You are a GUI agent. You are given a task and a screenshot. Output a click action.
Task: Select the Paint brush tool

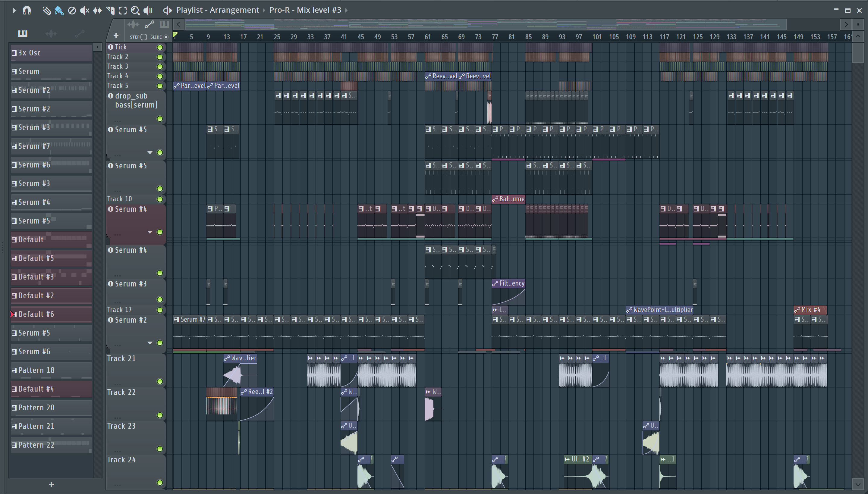point(59,11)
